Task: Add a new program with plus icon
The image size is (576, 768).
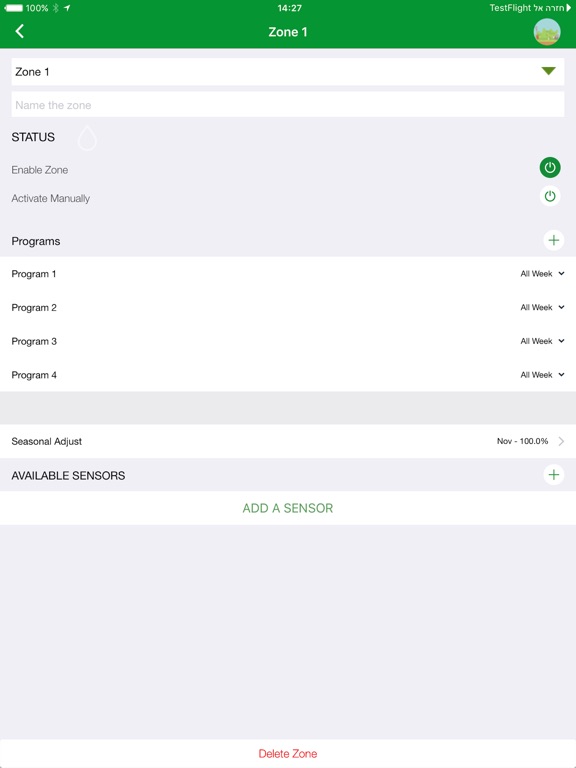Action: (x=553, y=240)
